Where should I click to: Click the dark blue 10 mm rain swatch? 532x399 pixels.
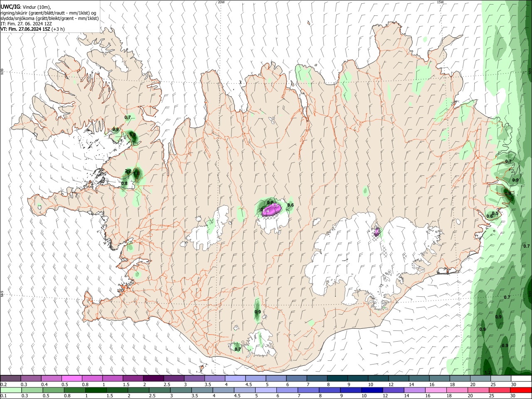tap(371, 390)
